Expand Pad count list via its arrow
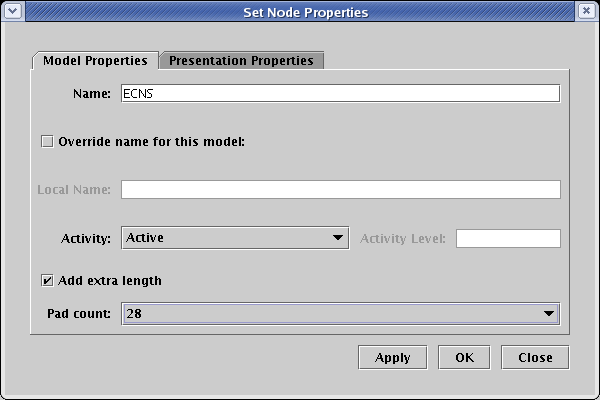This screenshot has height=400, width=600. click(548, 314)
